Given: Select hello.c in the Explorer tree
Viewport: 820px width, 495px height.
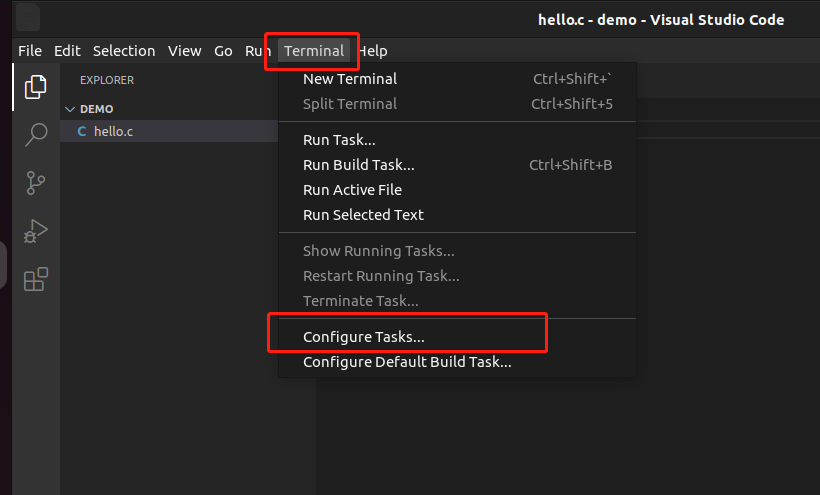Looking at the screenshot, I should tap(113, 131).
